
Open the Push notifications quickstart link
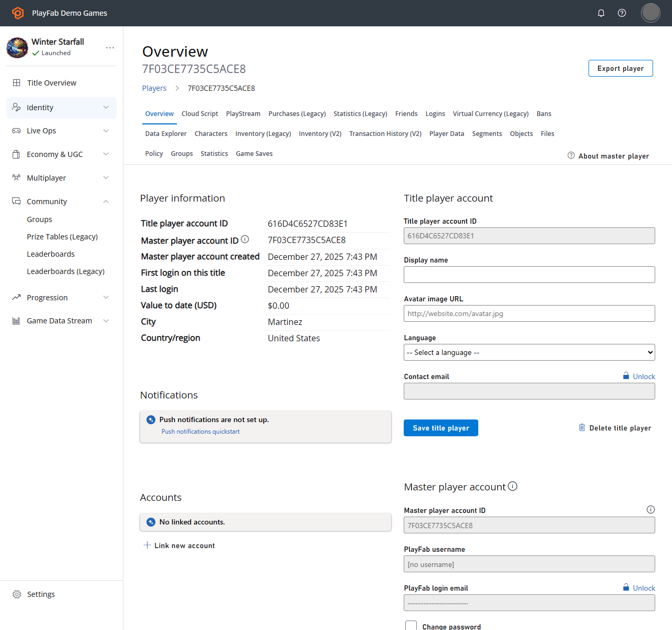coord(201,432)
